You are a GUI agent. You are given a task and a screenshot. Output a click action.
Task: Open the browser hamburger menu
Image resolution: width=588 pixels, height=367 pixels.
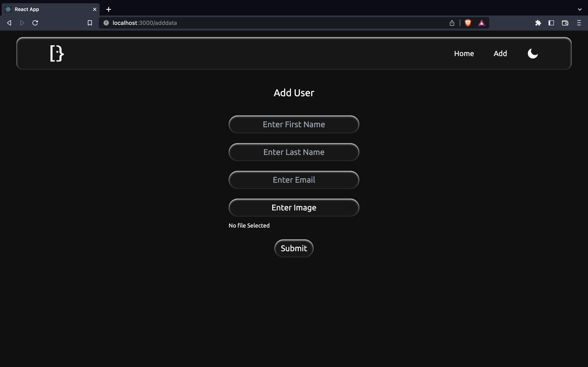click(579, 23)
